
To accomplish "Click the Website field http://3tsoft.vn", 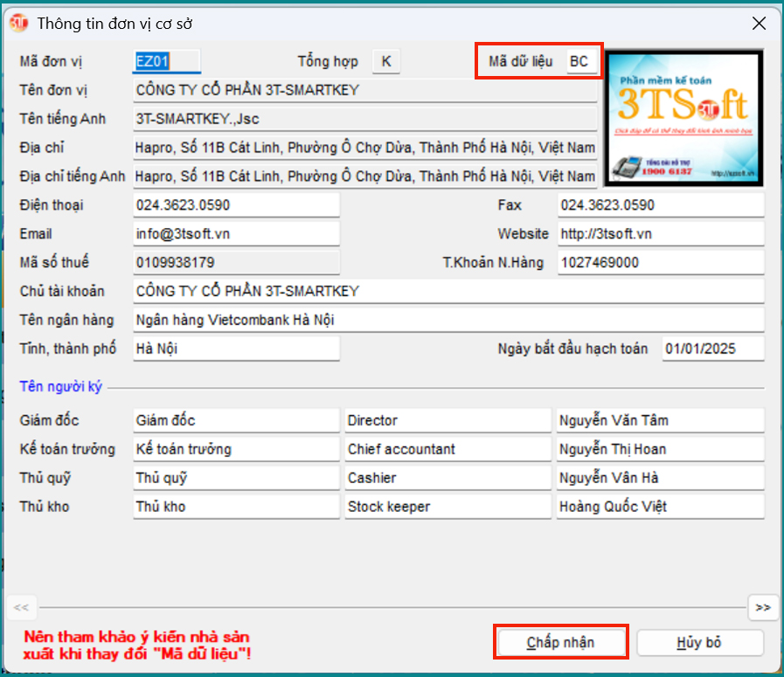I will (x=660, y=234).
